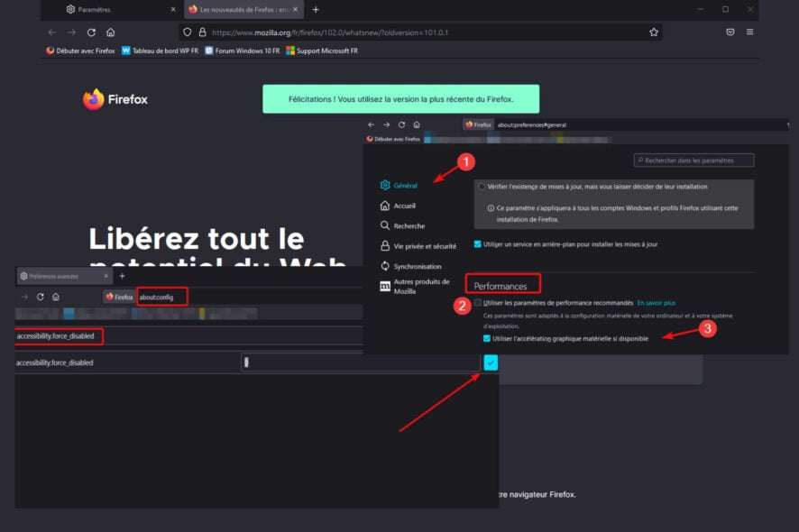Viewport: 799px width, 532px height.
Task: Click the mozilla.org URL address bar
Action: tap(420, 32)
